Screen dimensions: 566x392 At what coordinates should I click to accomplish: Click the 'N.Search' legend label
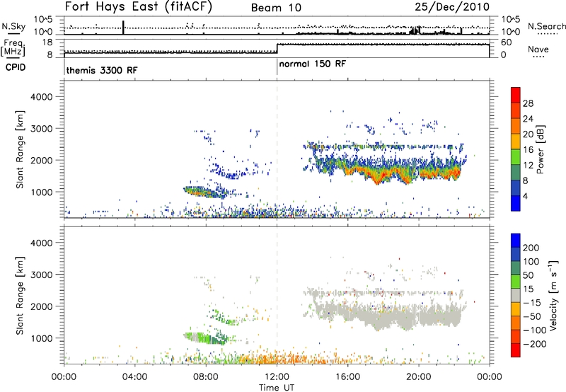(546, 26)
